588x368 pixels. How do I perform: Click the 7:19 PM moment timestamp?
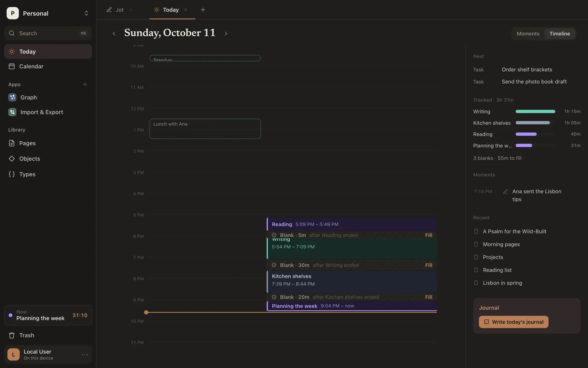click(483, 192)
